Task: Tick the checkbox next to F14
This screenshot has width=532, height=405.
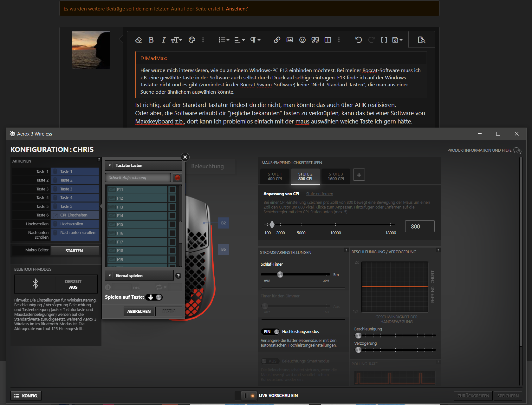Action: [172, 216]
